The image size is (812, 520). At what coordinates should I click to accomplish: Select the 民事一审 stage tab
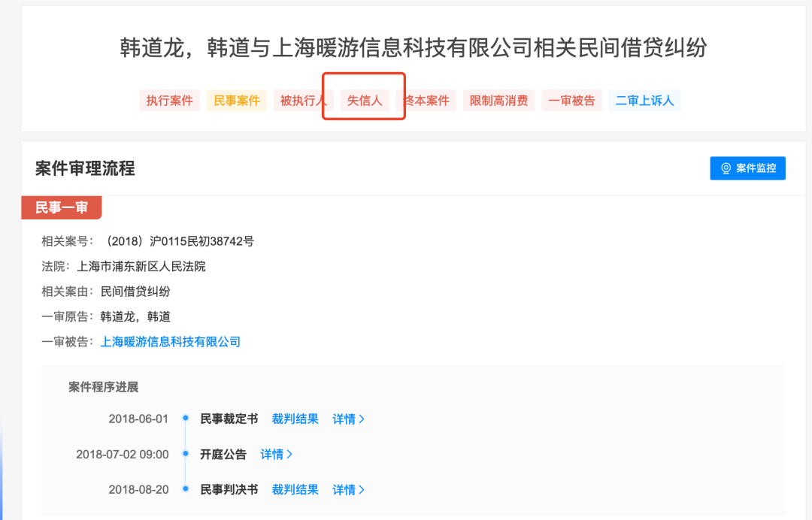61,207
